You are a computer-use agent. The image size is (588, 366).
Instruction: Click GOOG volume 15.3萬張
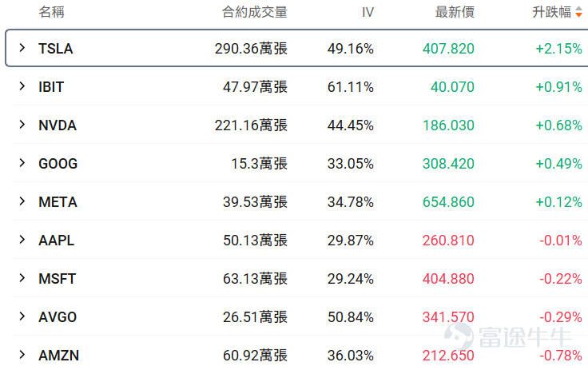(259, 164)
